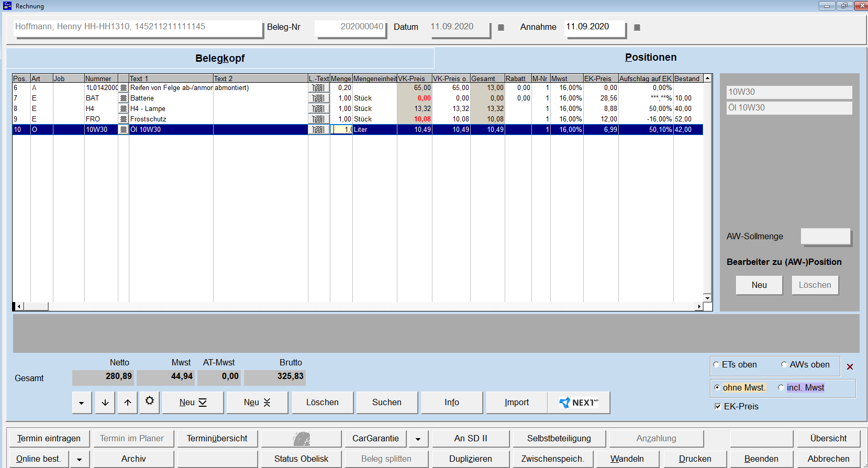The height and width of the screenshot is (468, 868).
Task: Move position down with the down arrow button
Action: (105, 403)
